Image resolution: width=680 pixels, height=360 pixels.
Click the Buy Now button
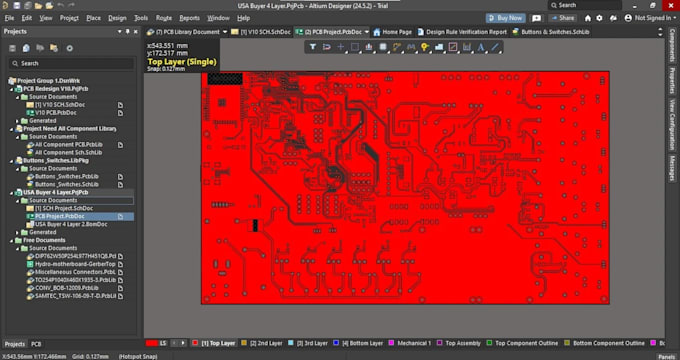pyautogui.click(x=506, y=18)
